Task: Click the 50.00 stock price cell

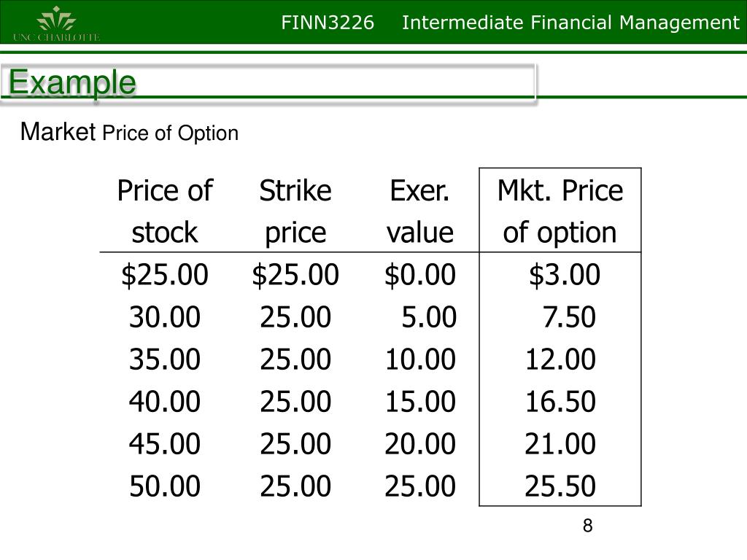Action: pyautogui.click(x=165, y=486)
